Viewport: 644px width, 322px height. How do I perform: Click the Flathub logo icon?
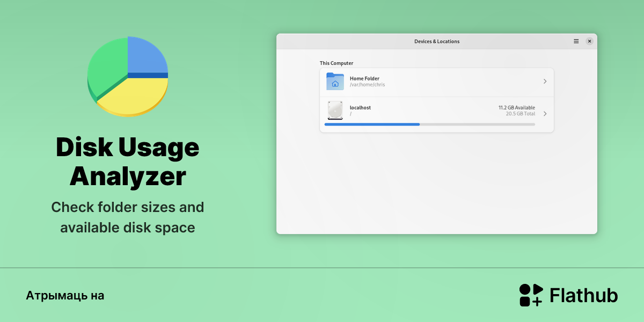pyautogui.click(x=531, y=295)
